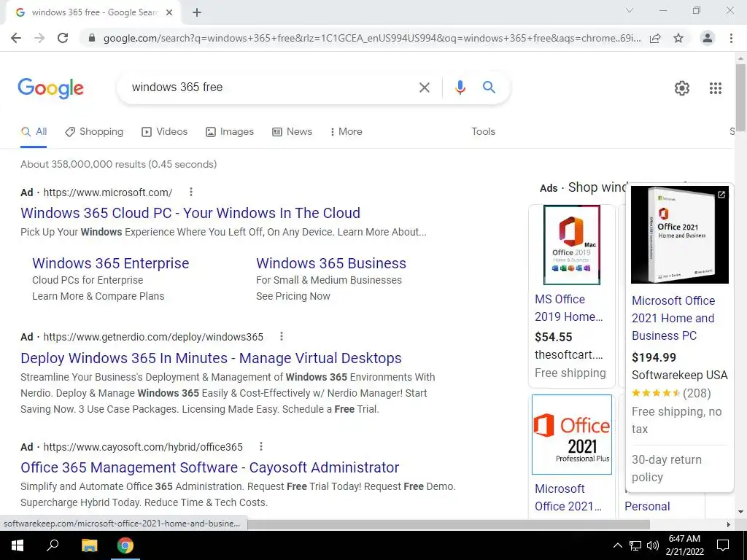
Task: Open options for the cayosoft.com ad
Action: tap(261, 446)
